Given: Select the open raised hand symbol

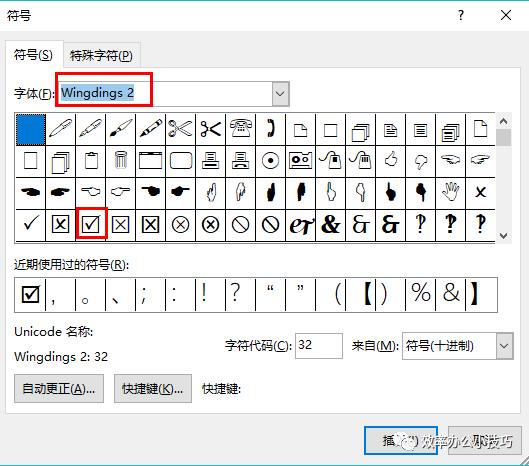Looking at the screenshot, I should (x=450, y=192).
